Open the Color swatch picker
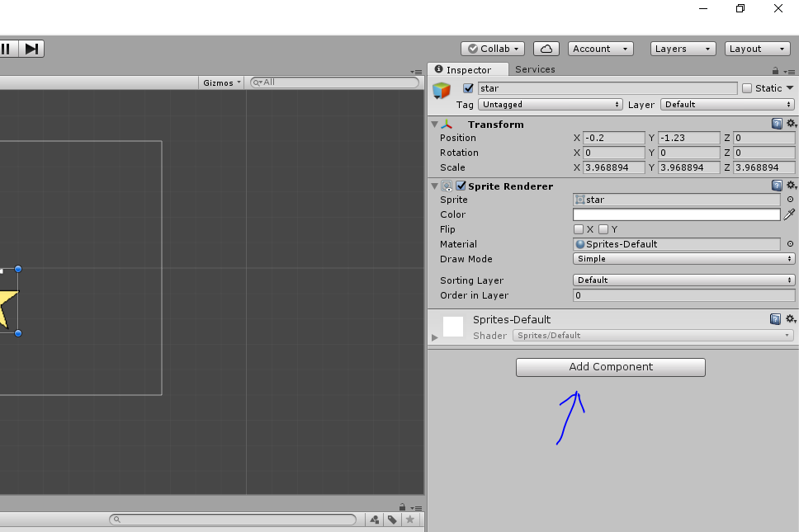This screenshot has height=532, width=799. pyautogui.click(x=677, y=214)
